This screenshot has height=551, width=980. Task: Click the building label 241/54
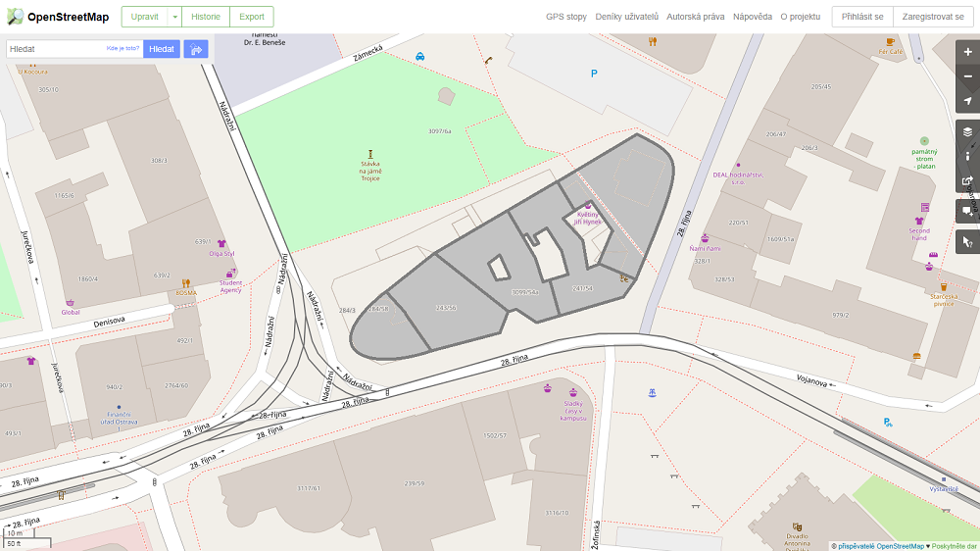pyautogui.click(x=582, y=288)
